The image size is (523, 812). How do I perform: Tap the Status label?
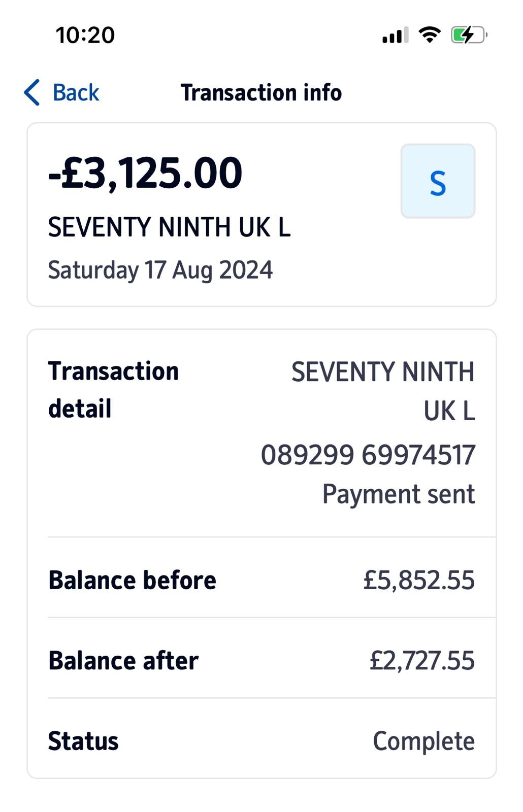point(83,741)
